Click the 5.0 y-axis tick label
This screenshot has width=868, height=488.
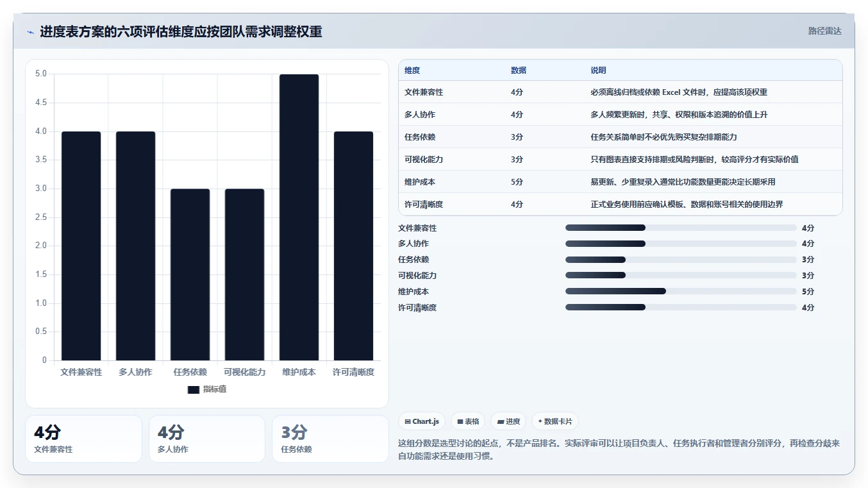point(41,74)
